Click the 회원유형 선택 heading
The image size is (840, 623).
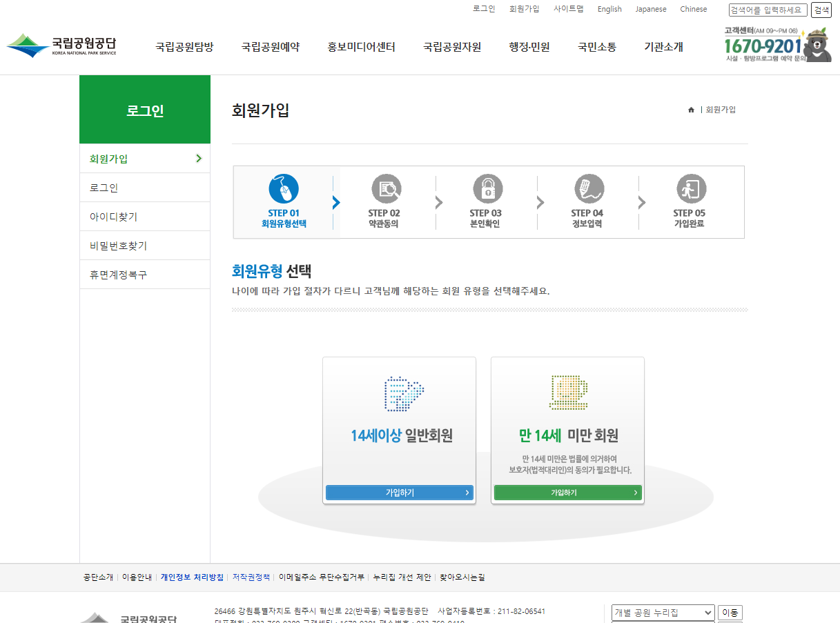tap(272, 270)
